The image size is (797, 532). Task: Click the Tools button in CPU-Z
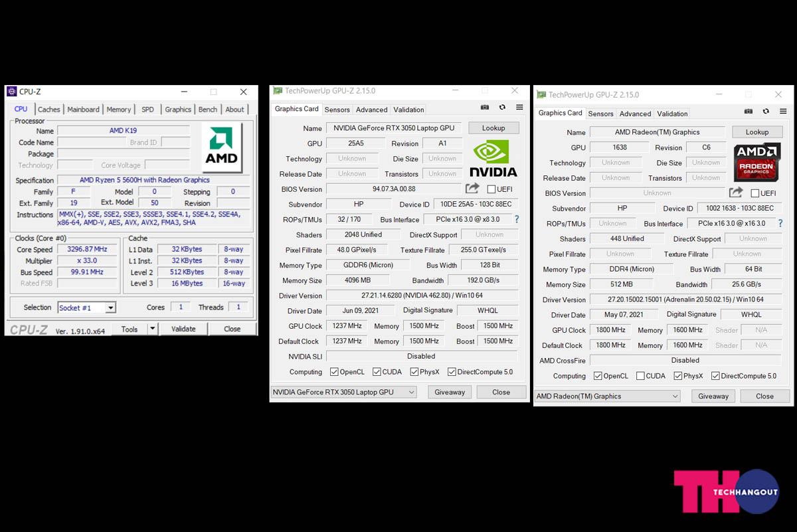pyautogui.click(x=130, y=329)
